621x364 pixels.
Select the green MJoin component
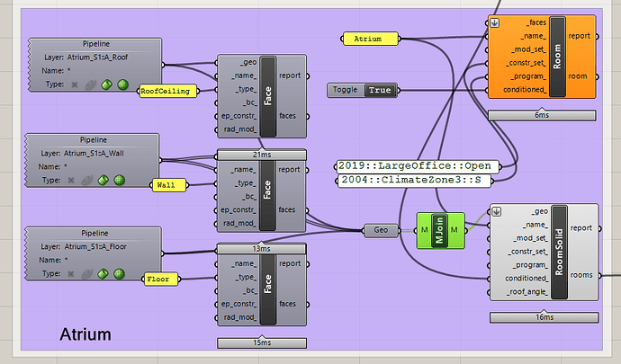(x=439, y=230)
